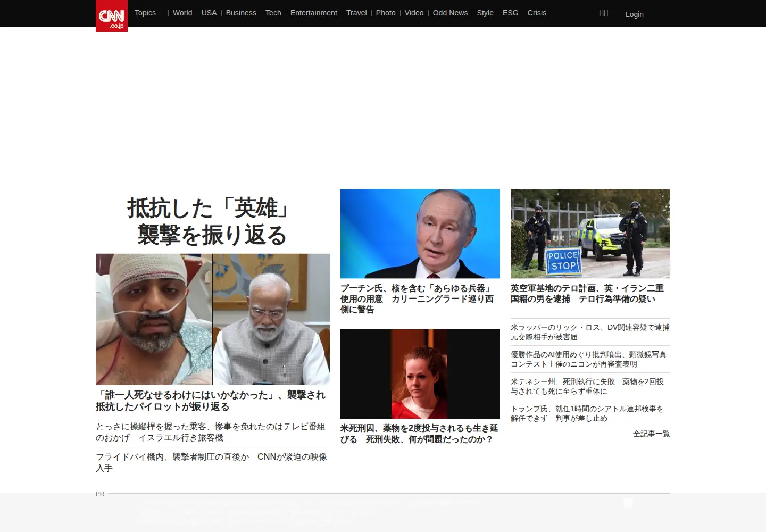
Task: Open story 米ラッパーのリック・ロス、DV関連容疑で逮捕
Action: (x=590, y=332)
